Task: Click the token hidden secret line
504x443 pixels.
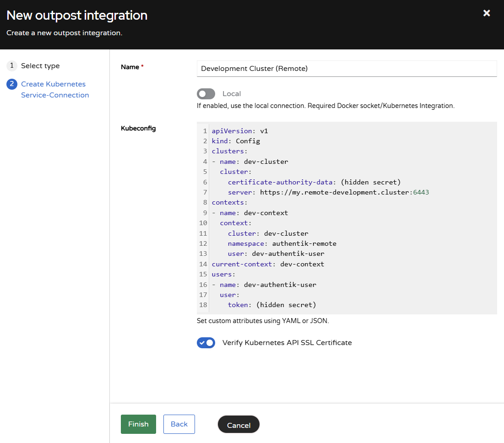Action: tap(272, 305)
